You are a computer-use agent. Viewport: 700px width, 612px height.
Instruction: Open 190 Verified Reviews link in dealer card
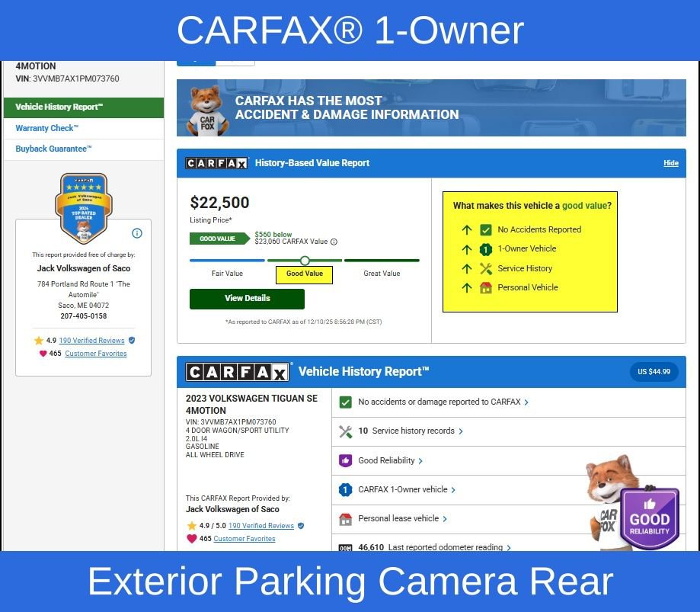click(x=91, y=341)
